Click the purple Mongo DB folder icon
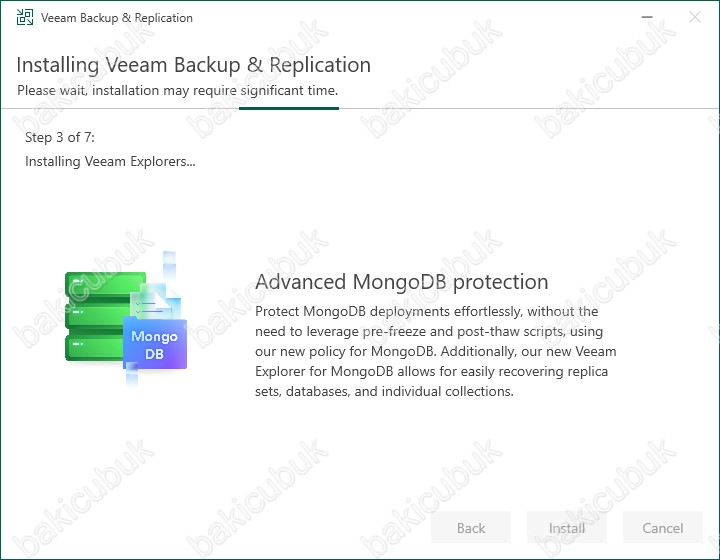Viewport: 720px width, 560px height. 155,342
